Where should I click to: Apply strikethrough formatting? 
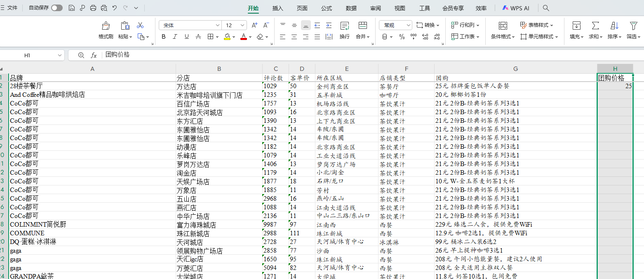(198, 37)
